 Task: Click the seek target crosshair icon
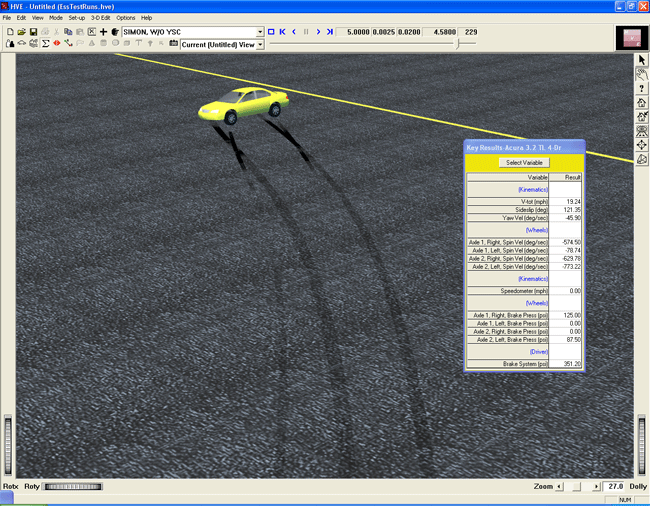click(642, 145)
